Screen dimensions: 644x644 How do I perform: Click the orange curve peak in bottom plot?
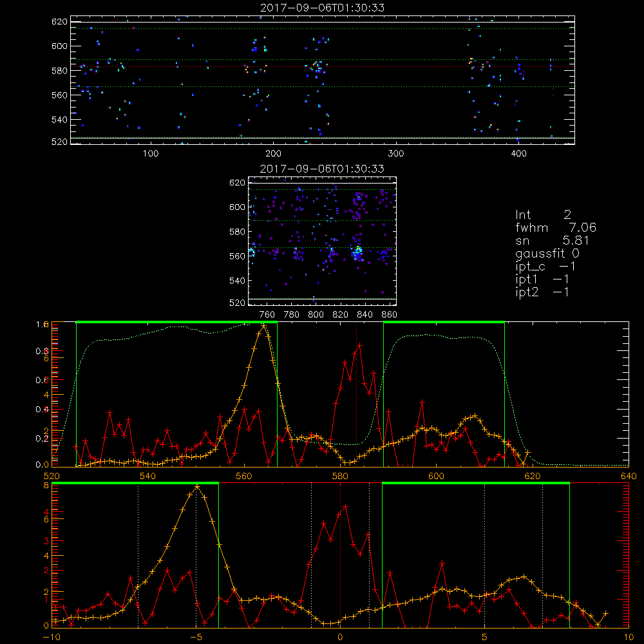point(197,487)
